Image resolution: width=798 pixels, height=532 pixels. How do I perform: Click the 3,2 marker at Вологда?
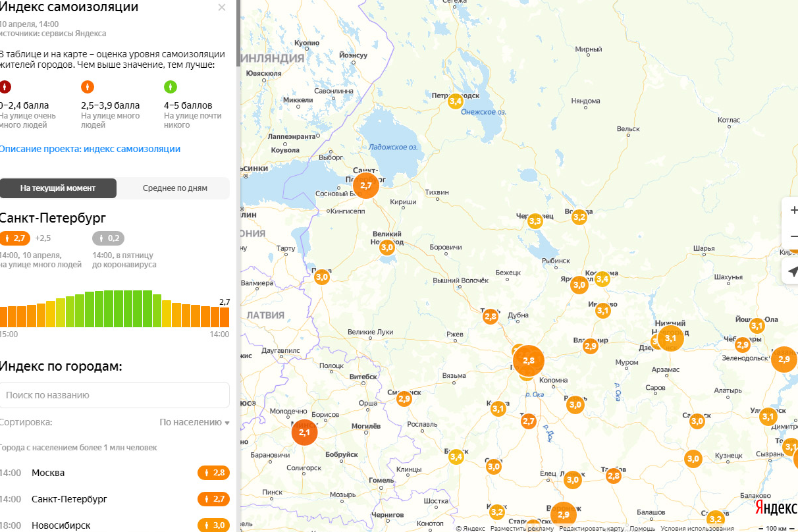[x=579, y=217]
